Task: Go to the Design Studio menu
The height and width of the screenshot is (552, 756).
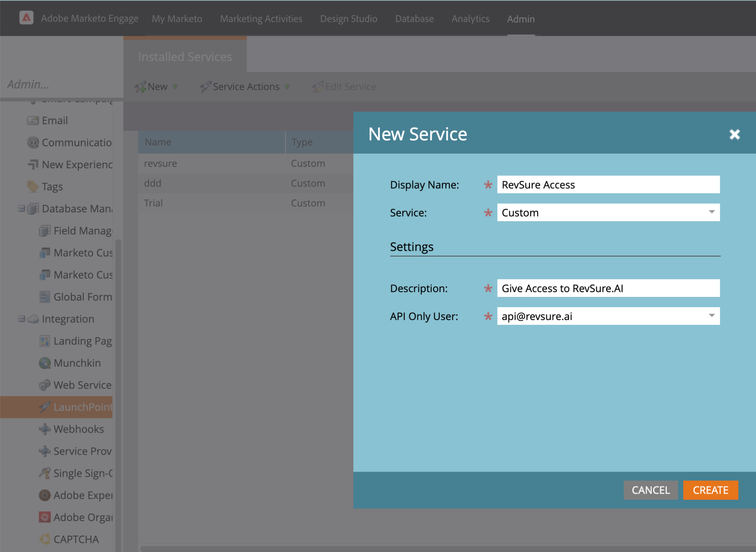Action: [348, 19]
